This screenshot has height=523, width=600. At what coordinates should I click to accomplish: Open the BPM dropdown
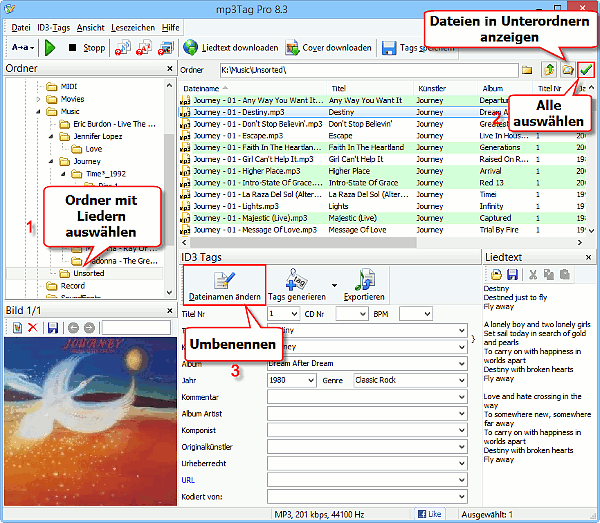427,314
